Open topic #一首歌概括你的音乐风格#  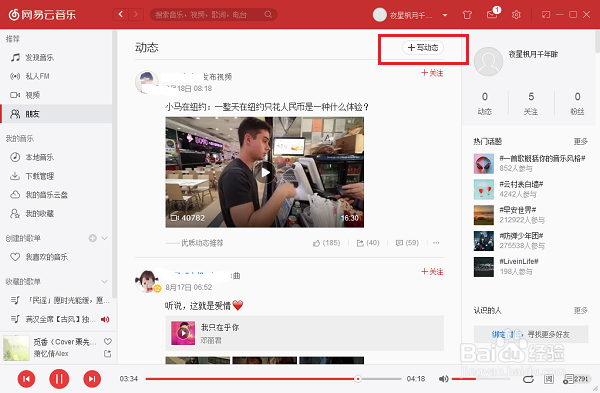click(530, 163)
